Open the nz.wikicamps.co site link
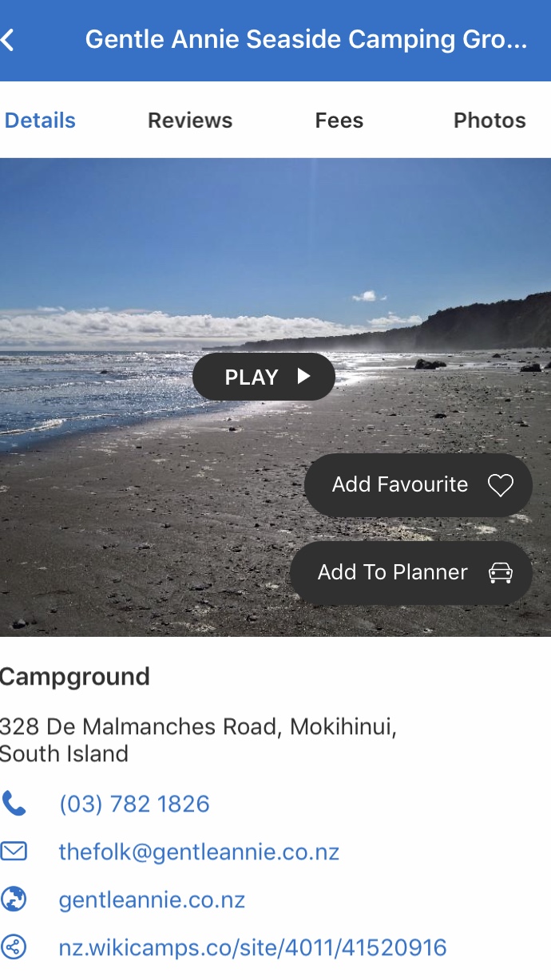 point(252,948)
